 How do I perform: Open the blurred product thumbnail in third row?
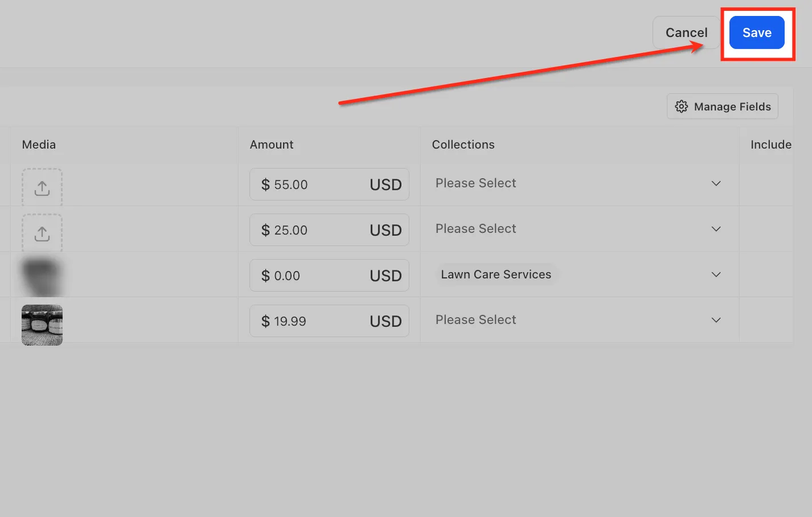[42, 277]
